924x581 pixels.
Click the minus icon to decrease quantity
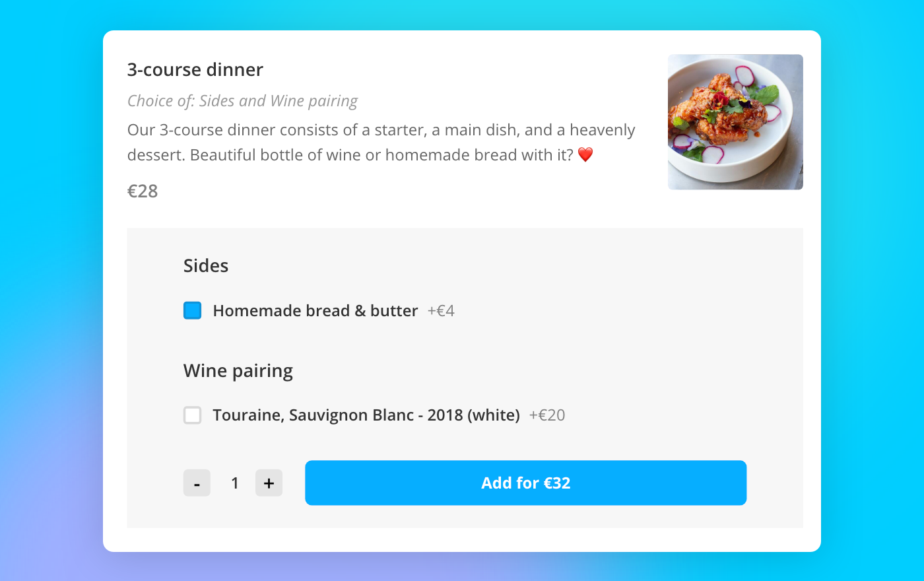197,483
